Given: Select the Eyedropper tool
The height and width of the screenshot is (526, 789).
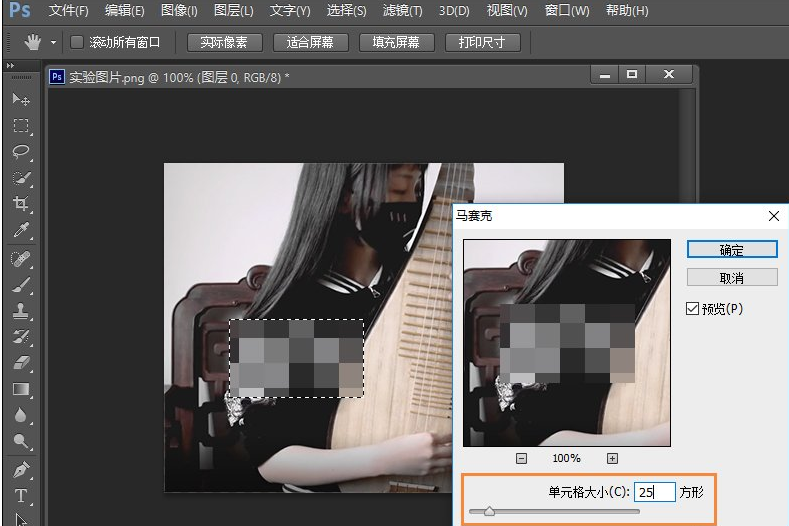Looking at the screenshot, I should [21, 230].
